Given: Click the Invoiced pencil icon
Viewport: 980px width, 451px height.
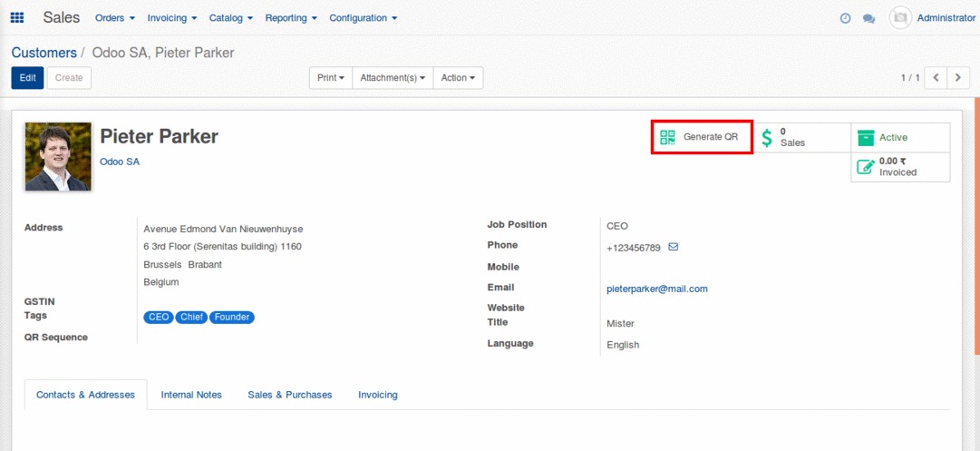Looking at the screenshot, I should coord(865,166).
